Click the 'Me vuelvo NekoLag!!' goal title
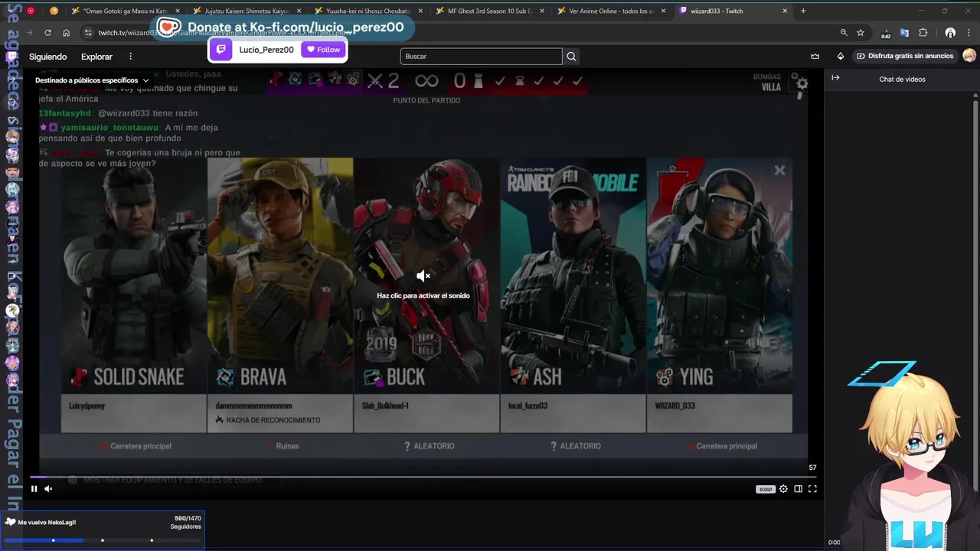Screen dimensions: 980x551 [47, 522]
